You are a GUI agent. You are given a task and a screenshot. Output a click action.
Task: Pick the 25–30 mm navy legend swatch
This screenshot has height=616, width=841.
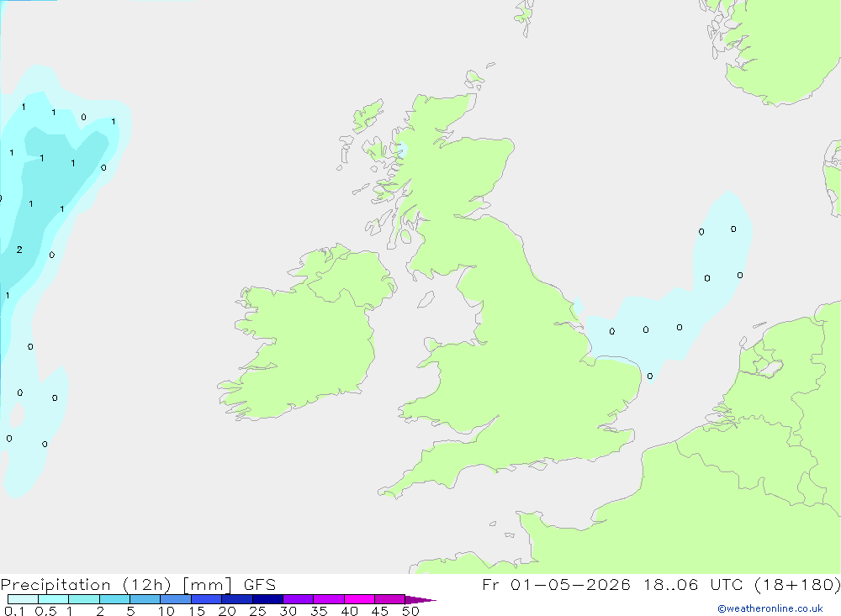[x=267, y=599]
